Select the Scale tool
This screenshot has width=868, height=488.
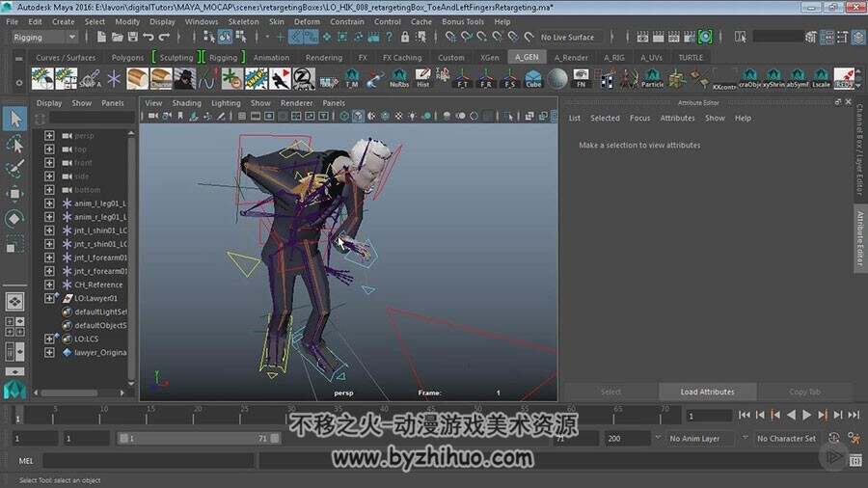(14, 245)
